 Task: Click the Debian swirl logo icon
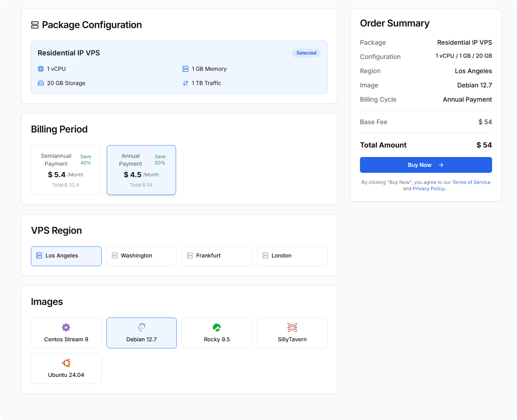click(142, 327)
